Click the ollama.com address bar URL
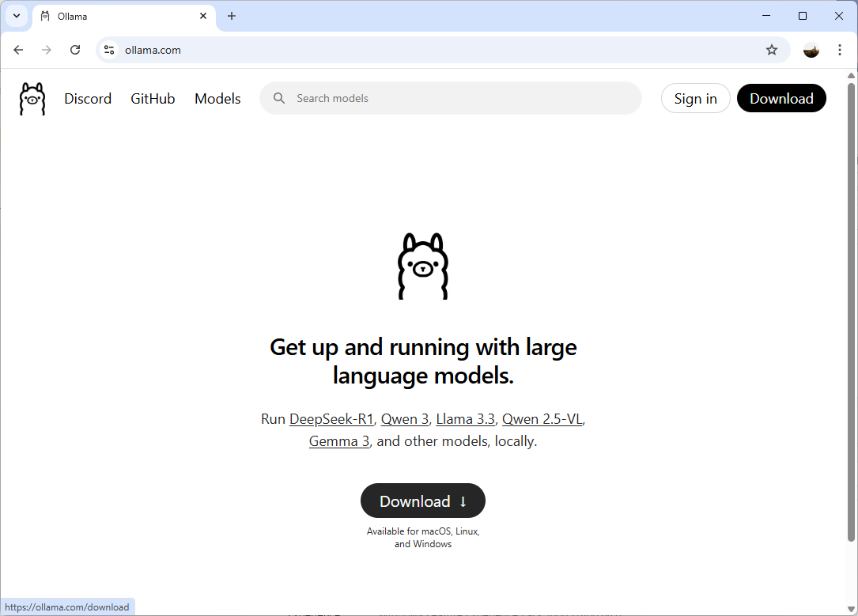Image resolution: width=858 pixels, height=616 pixels. tap(153, 50)
